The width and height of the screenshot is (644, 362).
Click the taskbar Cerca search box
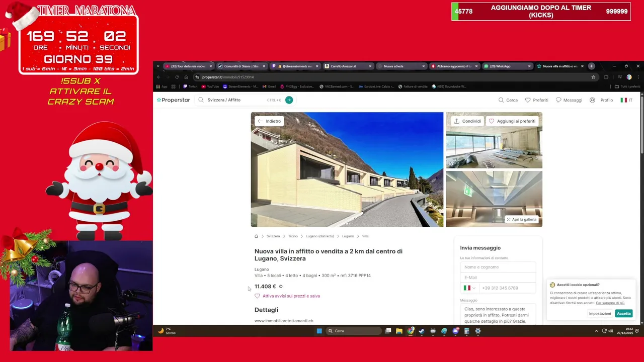pyautogui.click(x=354, y=331)
